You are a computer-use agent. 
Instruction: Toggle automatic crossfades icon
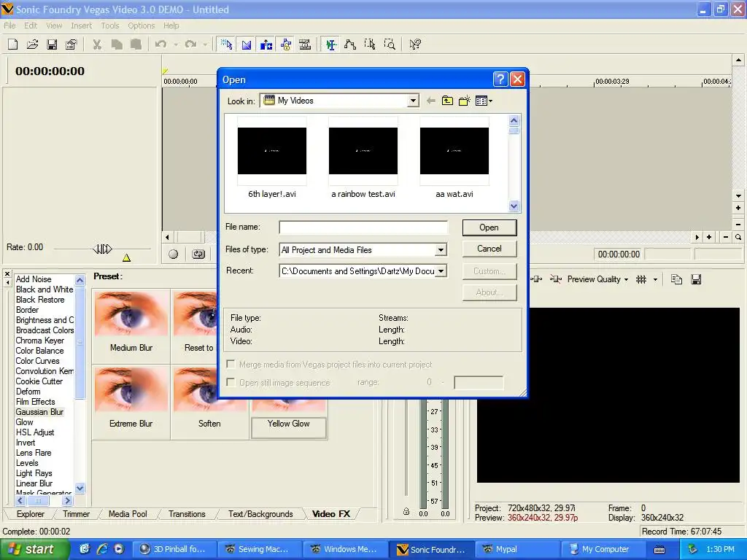247,44
